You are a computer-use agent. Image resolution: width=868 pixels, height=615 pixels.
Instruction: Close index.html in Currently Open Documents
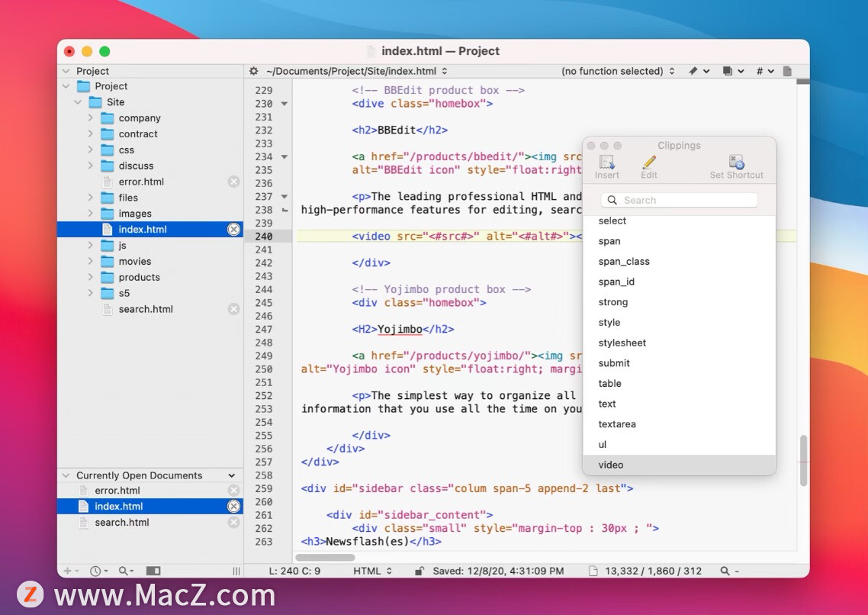[x=233, y=506]
